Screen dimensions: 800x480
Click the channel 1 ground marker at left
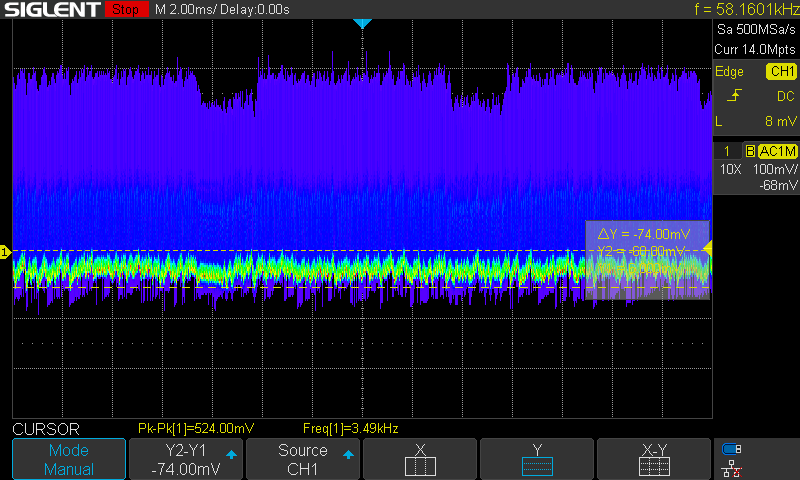5,252
